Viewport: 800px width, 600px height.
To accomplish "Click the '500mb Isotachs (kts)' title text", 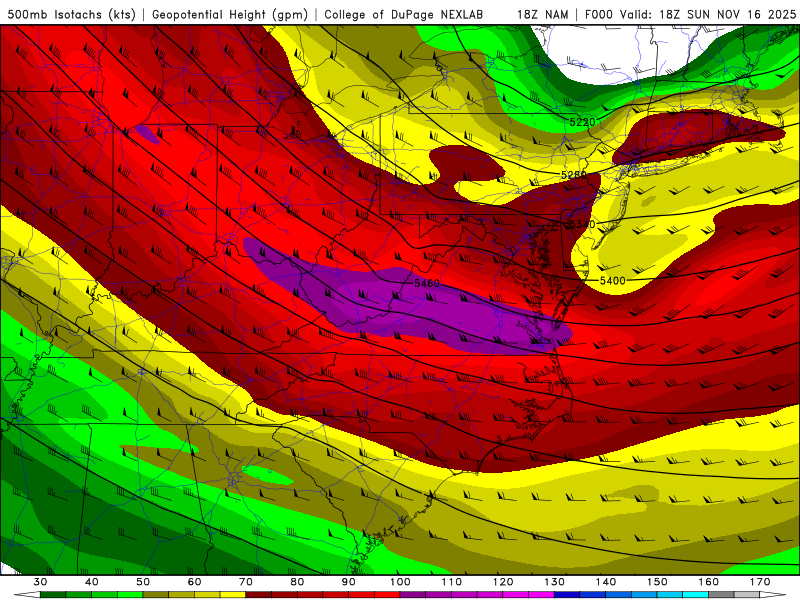I will point(72,15).
